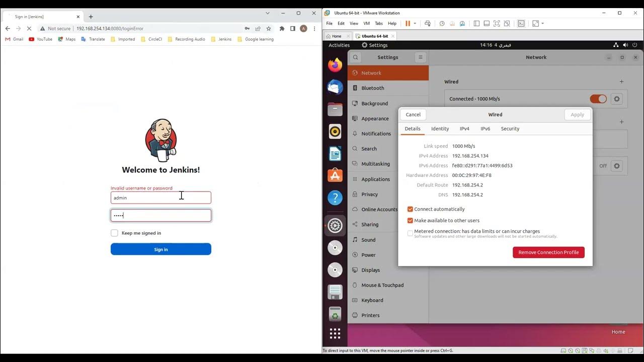Open Help icon in Ubuntu dock
The width and height of the screenshot is (644, 362).
[335, 198]
